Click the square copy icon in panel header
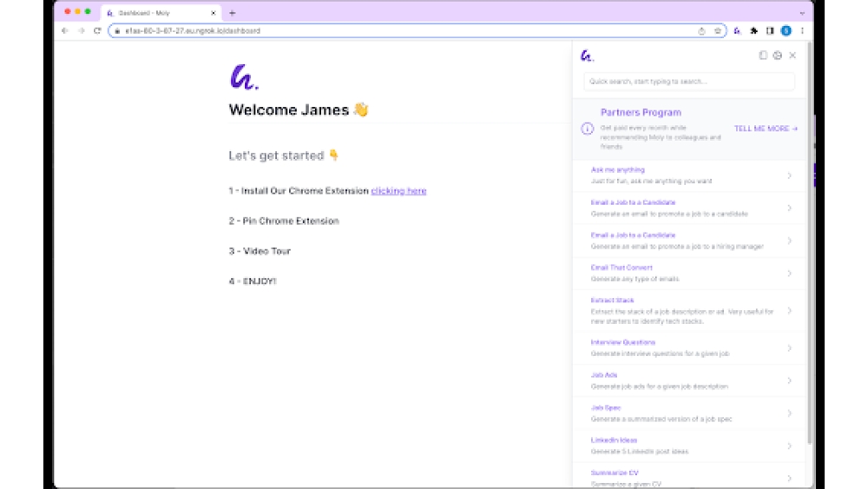This screenshot has width=868, height=489. click(763, 56)
